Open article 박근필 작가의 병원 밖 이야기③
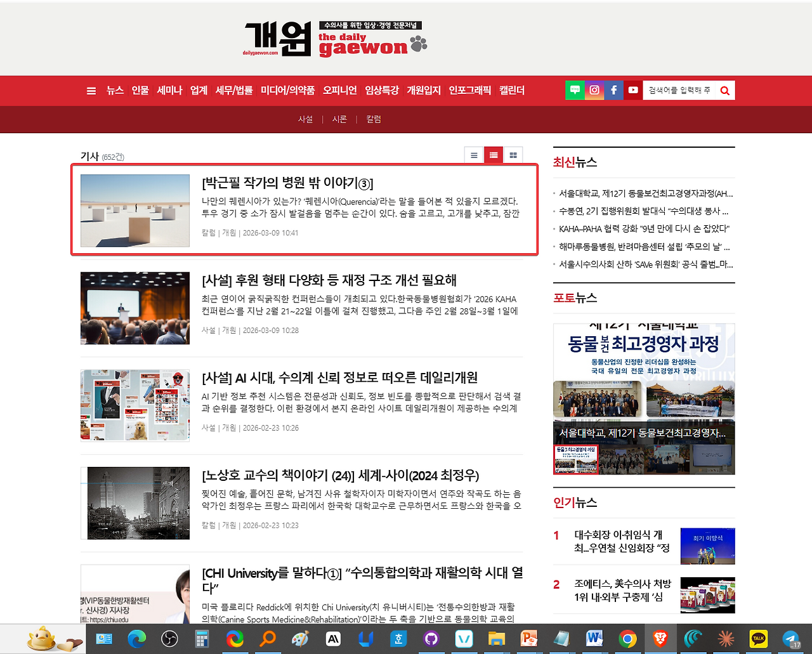The image size is (812, 654). click(287, 183)
